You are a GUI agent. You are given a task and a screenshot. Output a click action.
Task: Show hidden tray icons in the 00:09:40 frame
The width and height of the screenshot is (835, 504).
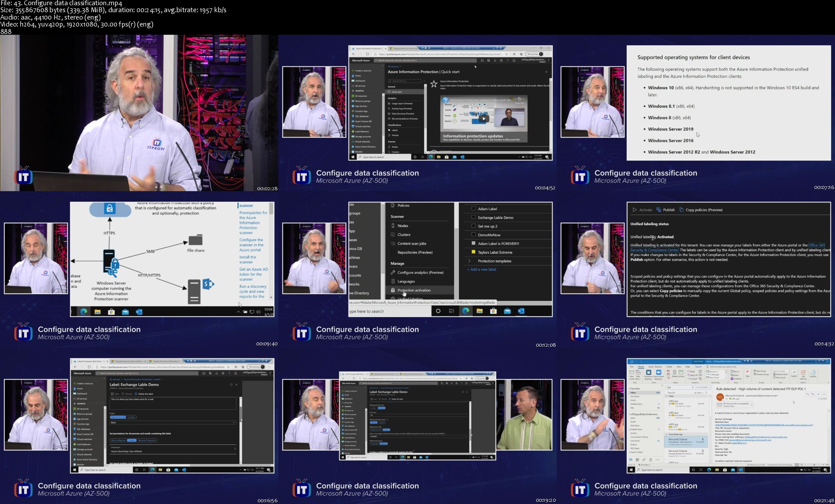238,312
